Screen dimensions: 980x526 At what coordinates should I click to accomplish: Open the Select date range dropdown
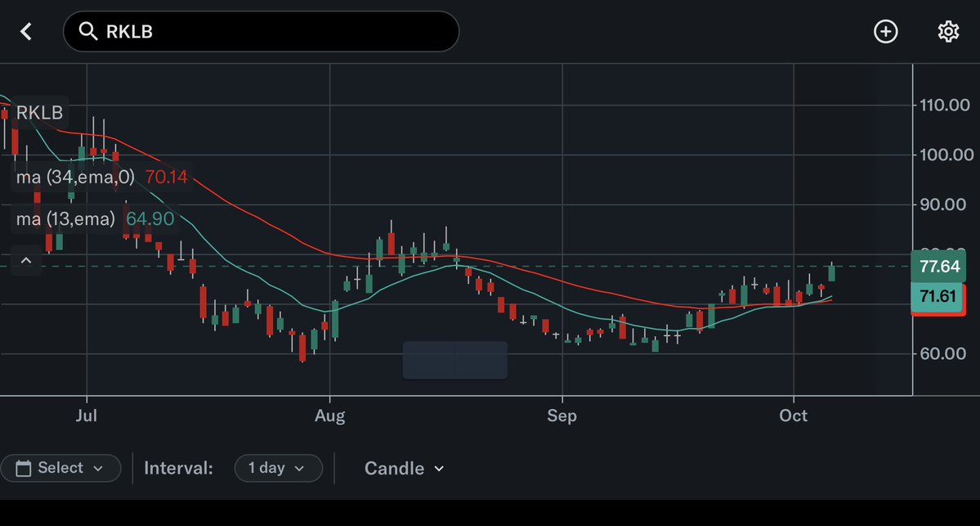(x=60, y=468)
